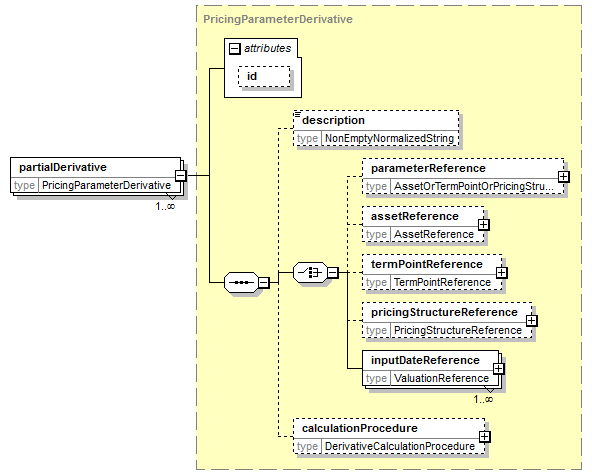Select the partialDerivative element name
Screen dimensions: 592x475
[x=63, y=167]
